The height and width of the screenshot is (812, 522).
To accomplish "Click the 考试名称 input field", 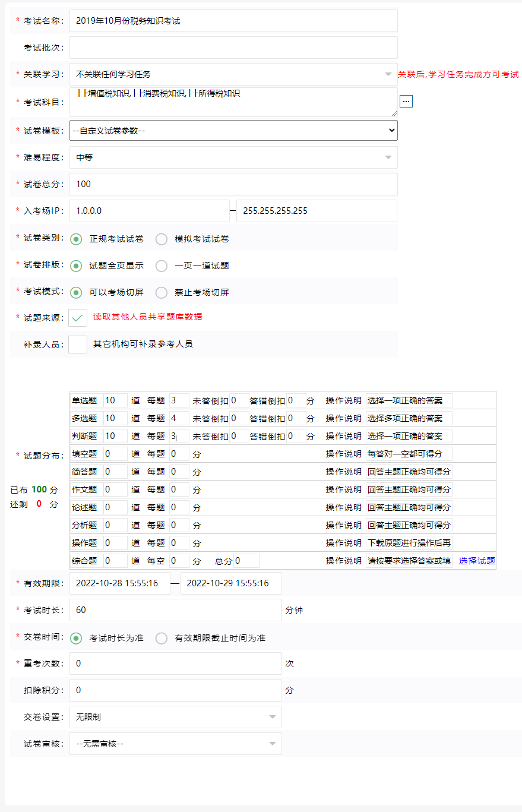I will 233,21.
